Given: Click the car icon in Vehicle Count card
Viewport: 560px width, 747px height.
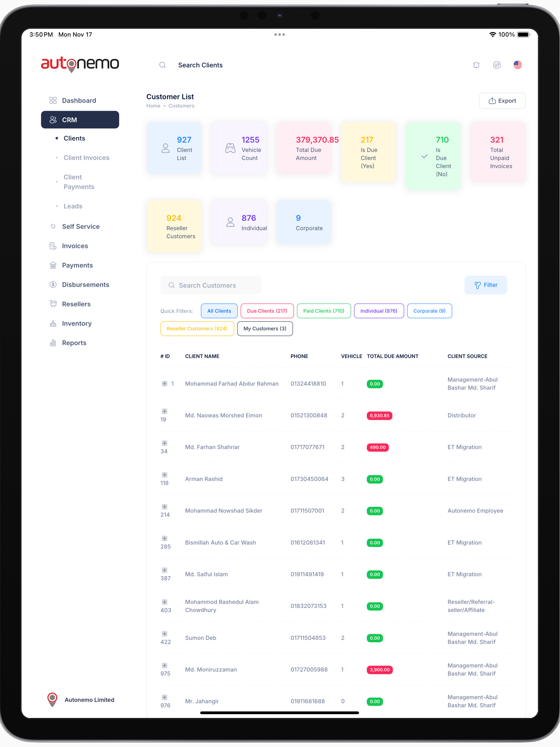Looking at the screenshot, I should (230, 148).
